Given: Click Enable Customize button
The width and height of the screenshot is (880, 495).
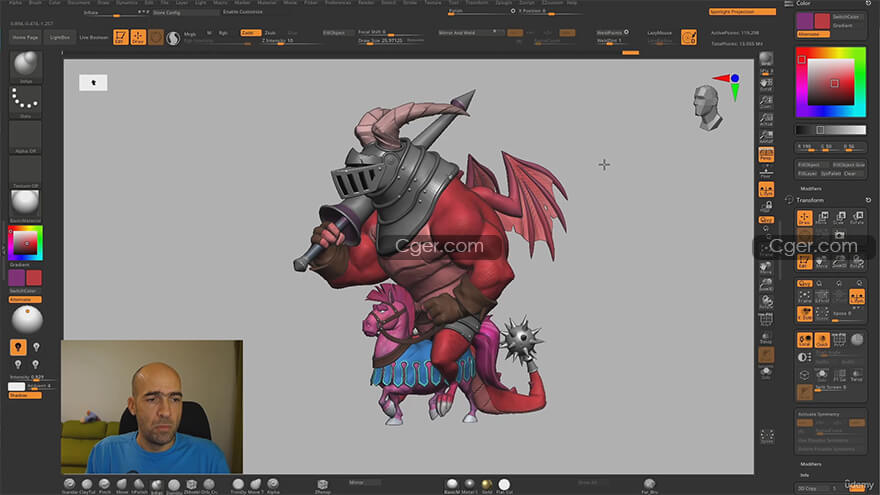Looking at the screenshot, I should [242, 12].
